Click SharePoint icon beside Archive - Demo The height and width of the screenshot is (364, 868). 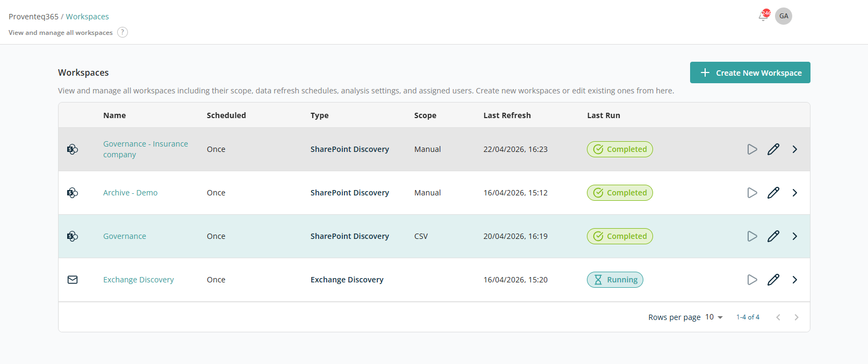(73, 193)
